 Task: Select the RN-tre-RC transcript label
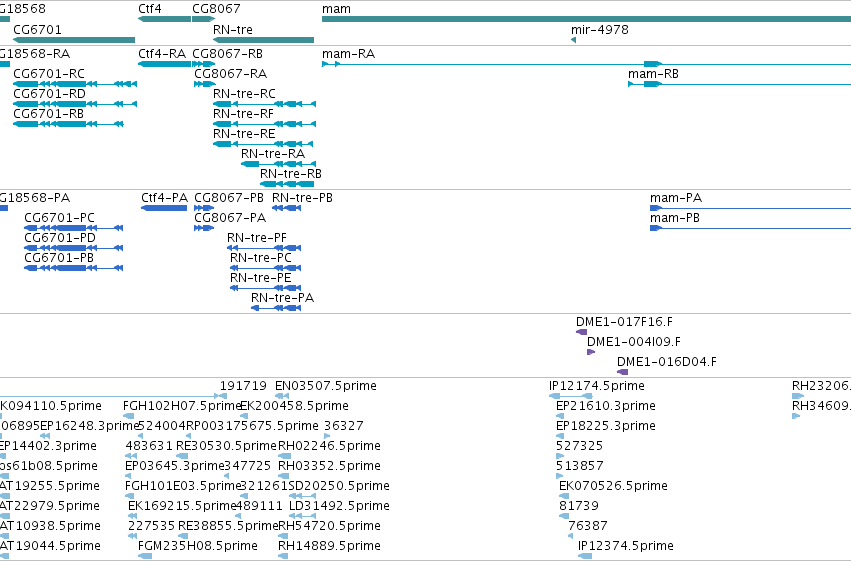point(244,94)
